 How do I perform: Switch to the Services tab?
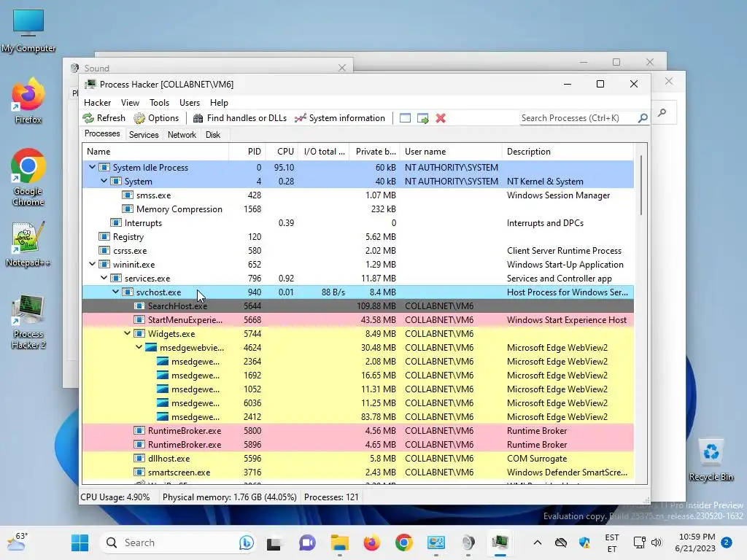click(144, 135)
